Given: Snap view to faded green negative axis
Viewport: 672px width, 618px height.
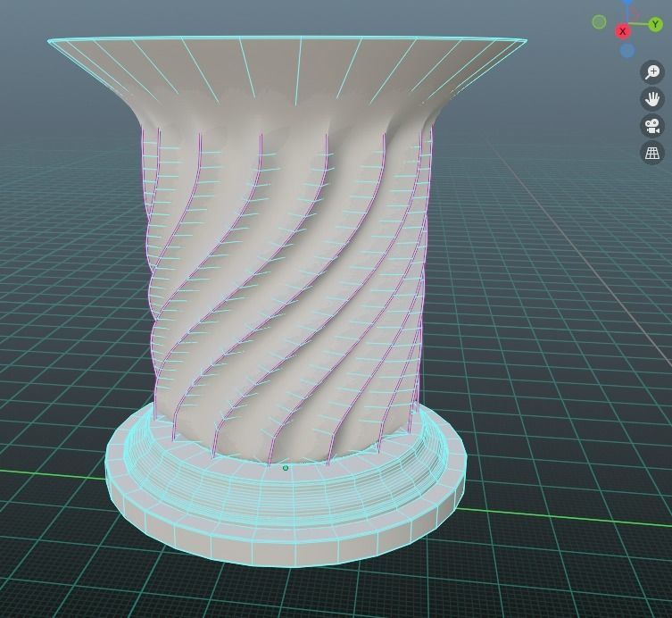Looking at the screenshot, I should pos(599,21).
